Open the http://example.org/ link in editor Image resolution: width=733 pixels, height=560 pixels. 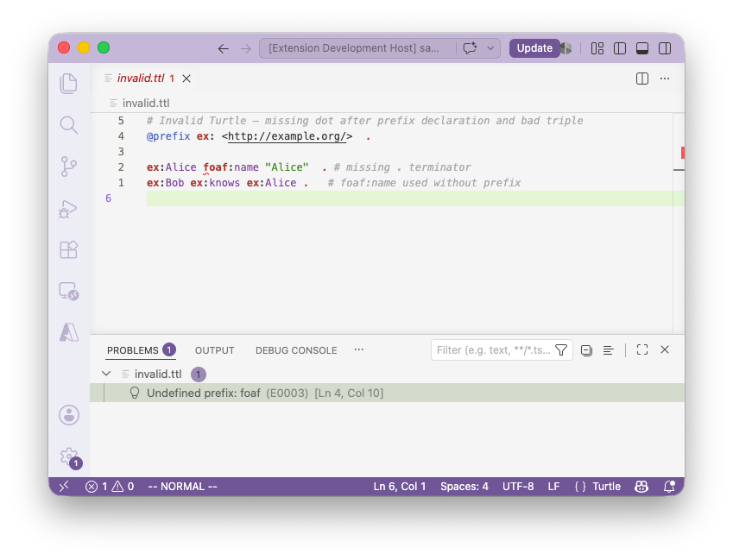[x=287, y=136]
